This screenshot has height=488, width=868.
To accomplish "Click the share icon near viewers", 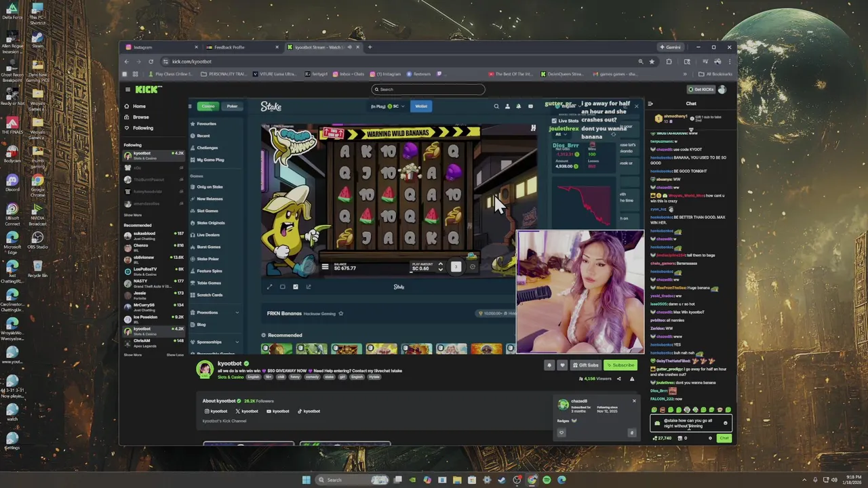I will point(618,379).
